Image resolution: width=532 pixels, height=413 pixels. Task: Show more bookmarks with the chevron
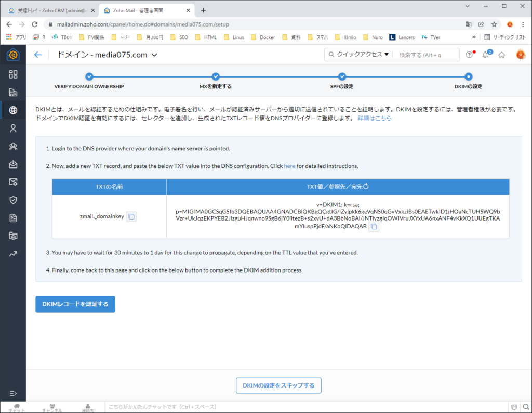click(474, 37)
